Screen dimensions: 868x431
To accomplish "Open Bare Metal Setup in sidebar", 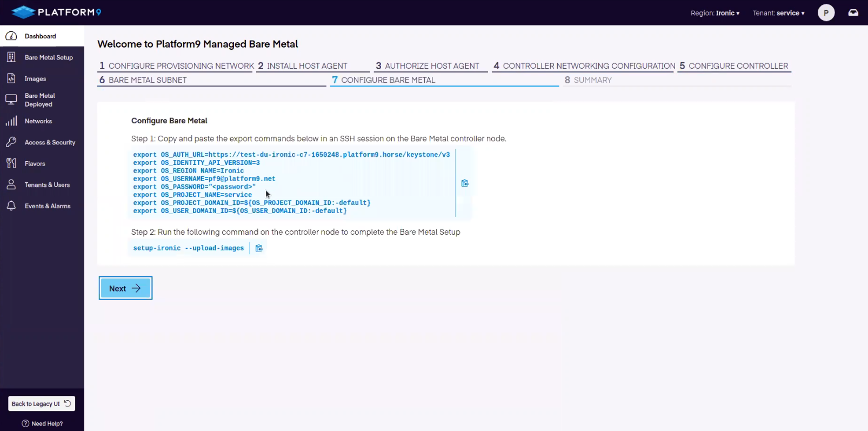I will [42, 57].
